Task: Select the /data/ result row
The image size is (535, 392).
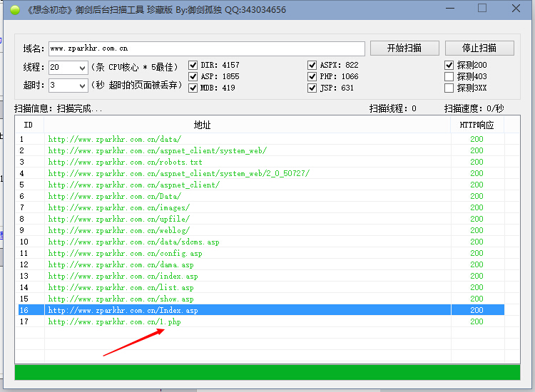Action: [x=261, y=139]
